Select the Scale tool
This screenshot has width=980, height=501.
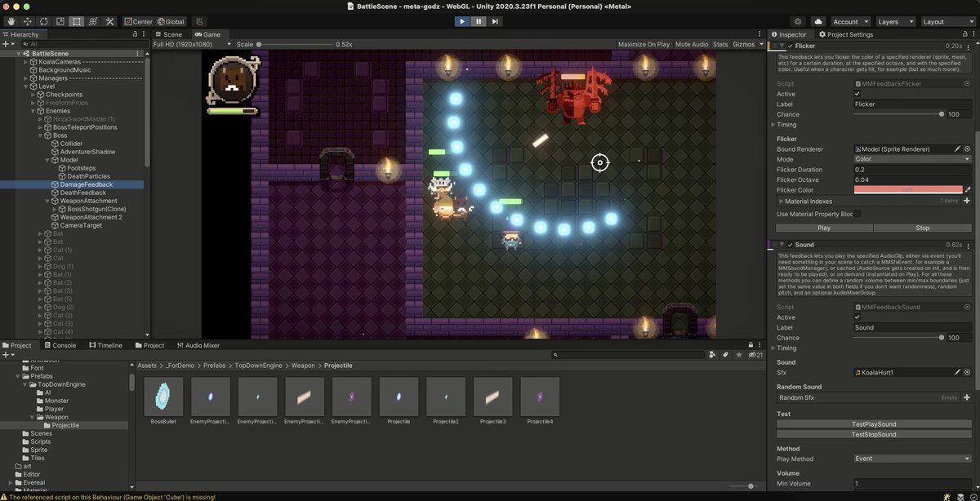tap(60, 21)
